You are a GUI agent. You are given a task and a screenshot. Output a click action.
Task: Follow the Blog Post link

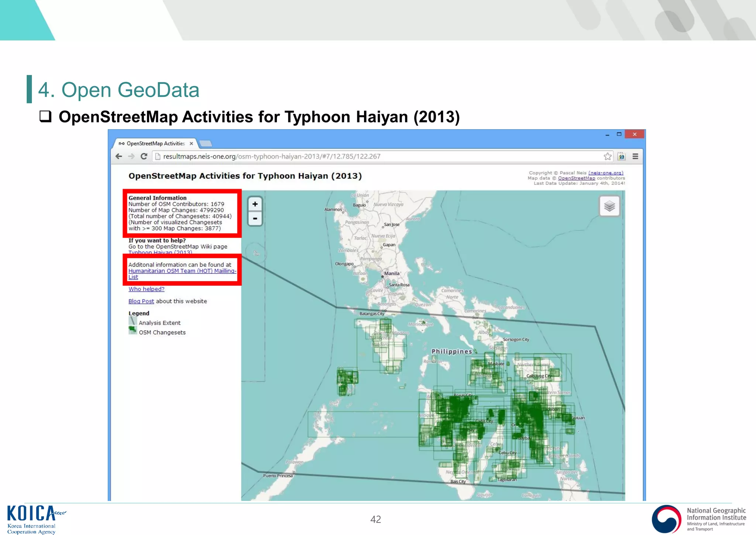pyautogui.click(x=141, y=301)
